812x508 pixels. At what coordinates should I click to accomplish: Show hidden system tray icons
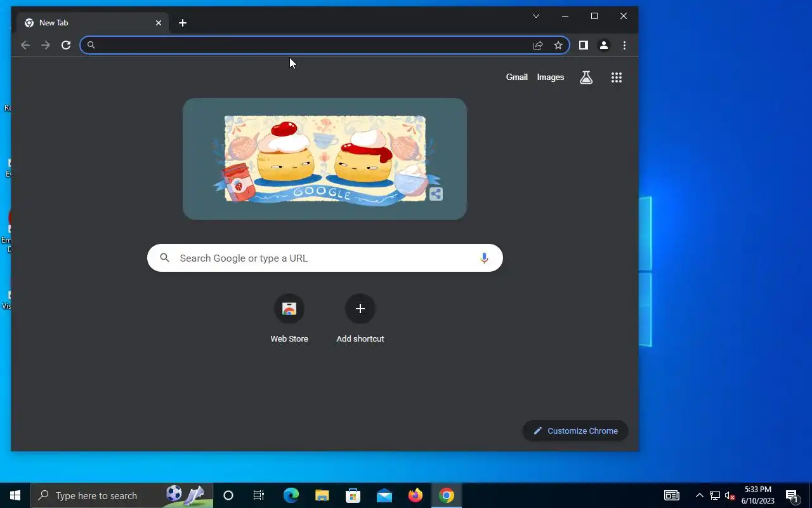[700, 495]
